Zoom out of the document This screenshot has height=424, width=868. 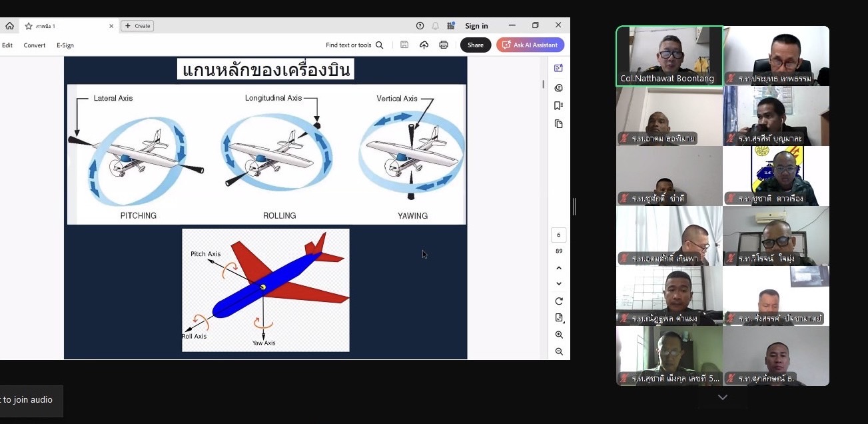[x=559, y=351]
